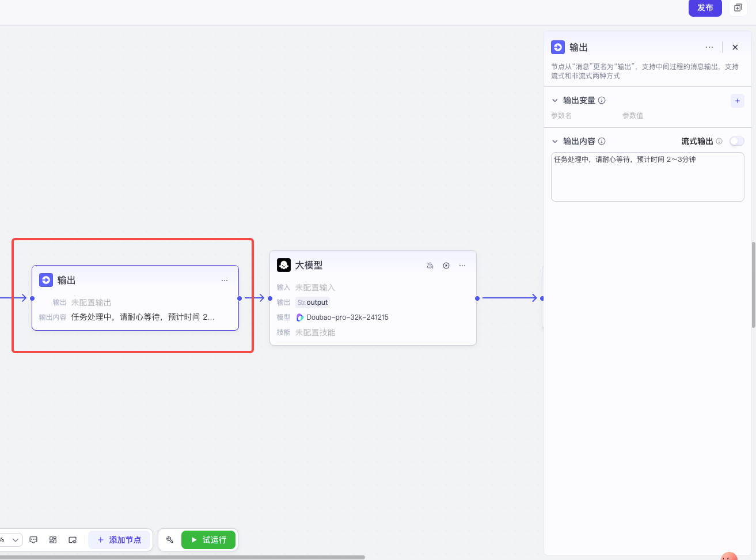Show info tooltip for 流式输出
Viewport: 756px width, 560px height.
click(719, 141)
